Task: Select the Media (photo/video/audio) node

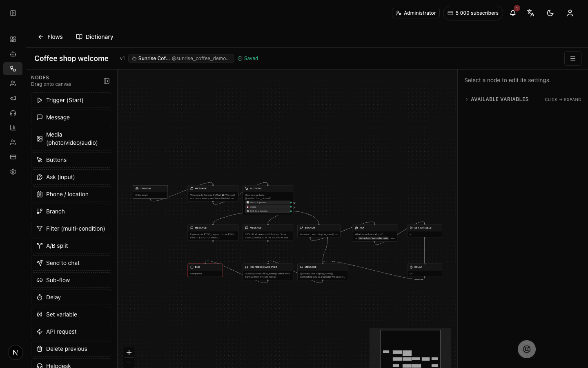Action: pos(71,139)
